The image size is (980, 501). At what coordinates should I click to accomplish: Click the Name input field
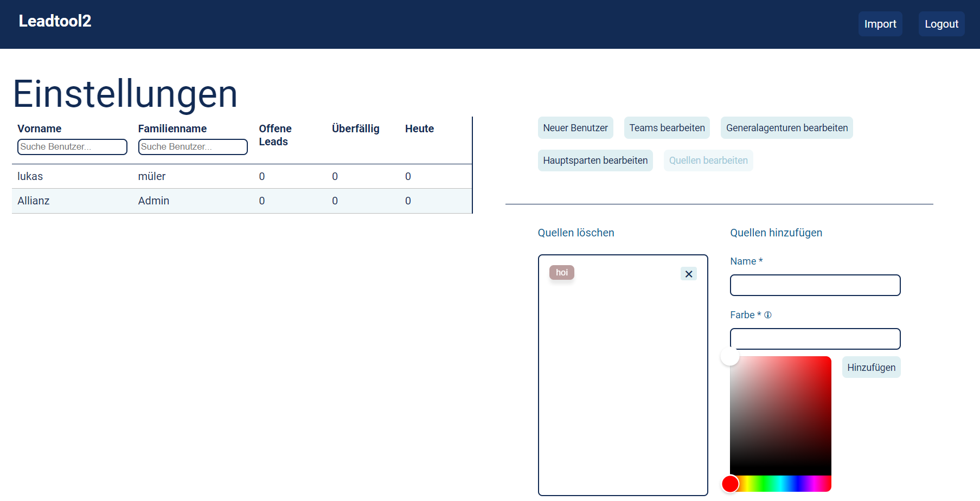coord(815,285)
